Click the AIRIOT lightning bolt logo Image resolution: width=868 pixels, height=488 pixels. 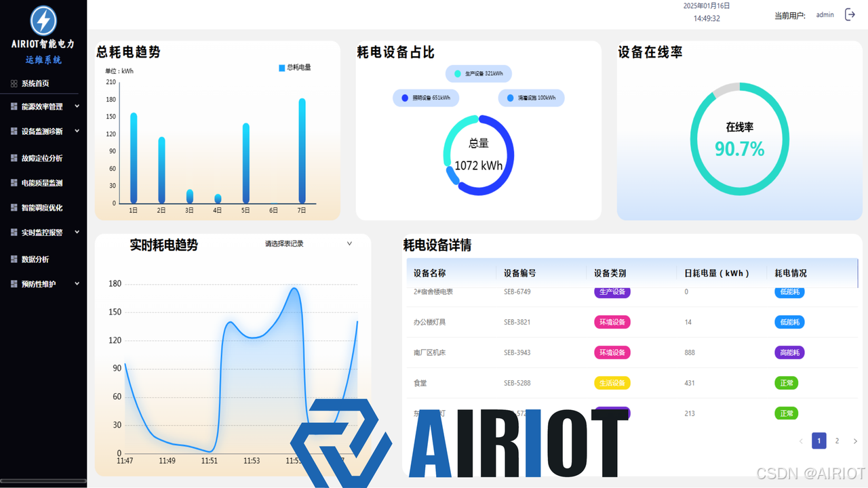[x=43, y=20]
